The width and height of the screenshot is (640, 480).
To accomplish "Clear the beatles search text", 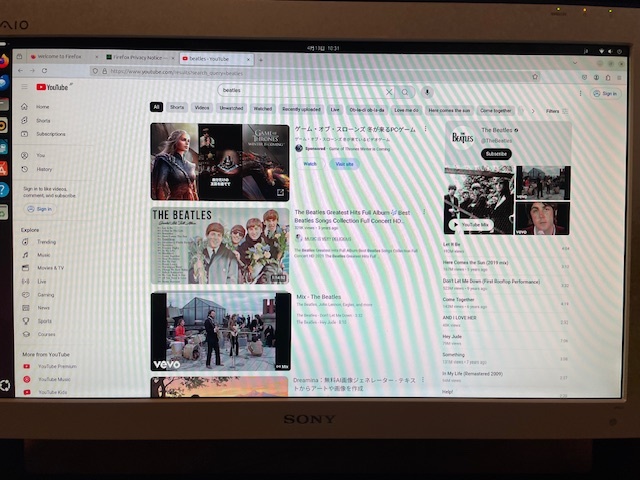I will pyautogui.click(x=389, y=92).
